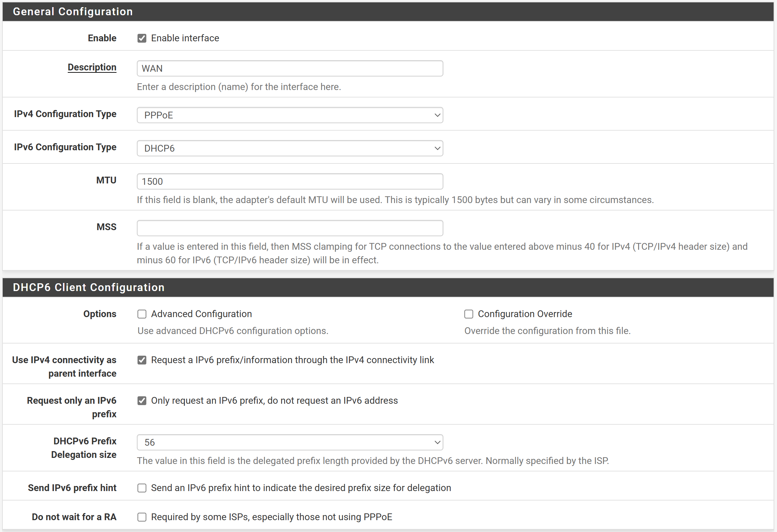
Task: Enable Send an IPv6 prefix hint checkbox
Action: [x=142, y=488]
